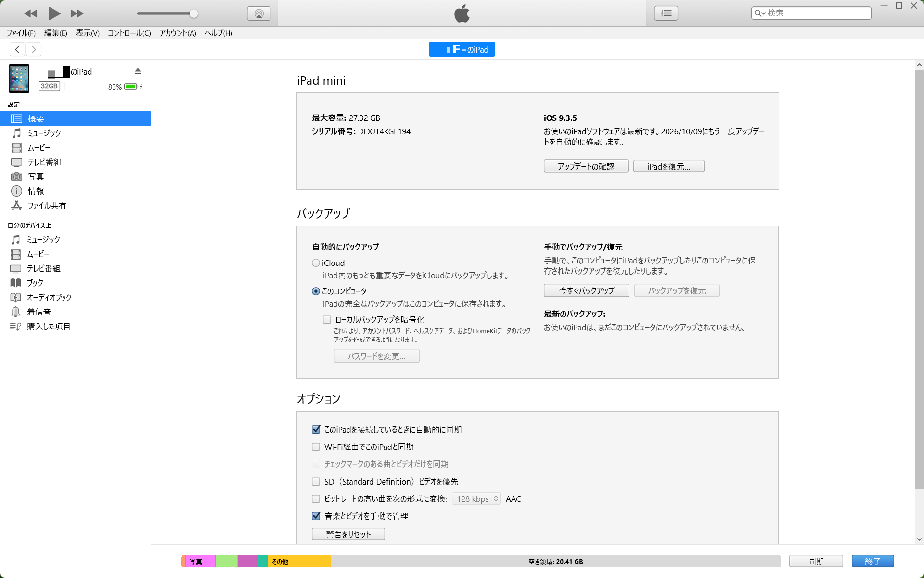Open 情報 in settings sidebar

pyautogui.click(x=76, y=191)
